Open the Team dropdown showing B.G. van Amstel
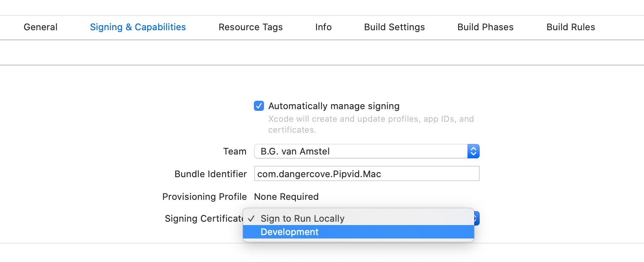This screenshot has height=262, width=644. pyautogui.click(x=361, y=152)
